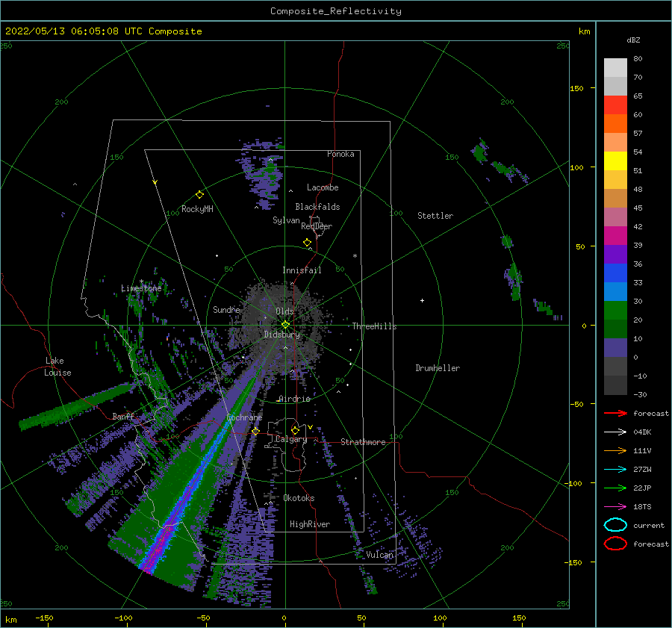Click the '18TS' legend text
This screenshot has height=628, width=672.
pyautogui.click(x=642, y=507)
